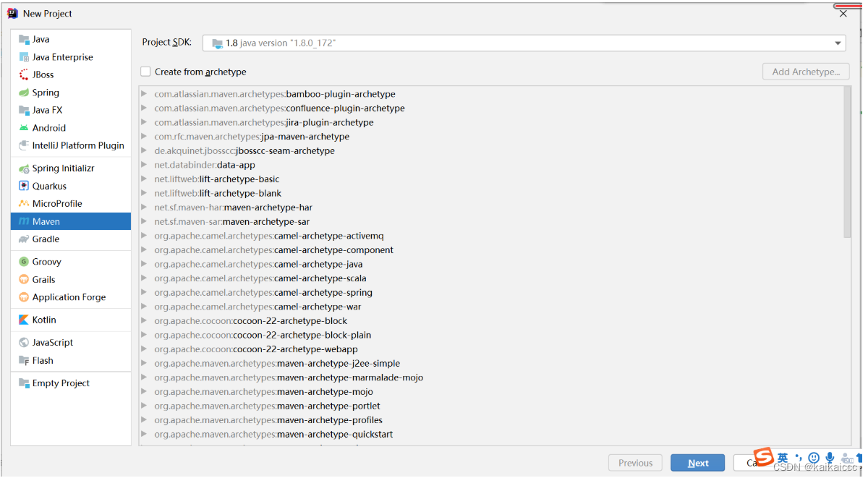Expand the bamboo-plugin-archetype entry

click(145, 94)
